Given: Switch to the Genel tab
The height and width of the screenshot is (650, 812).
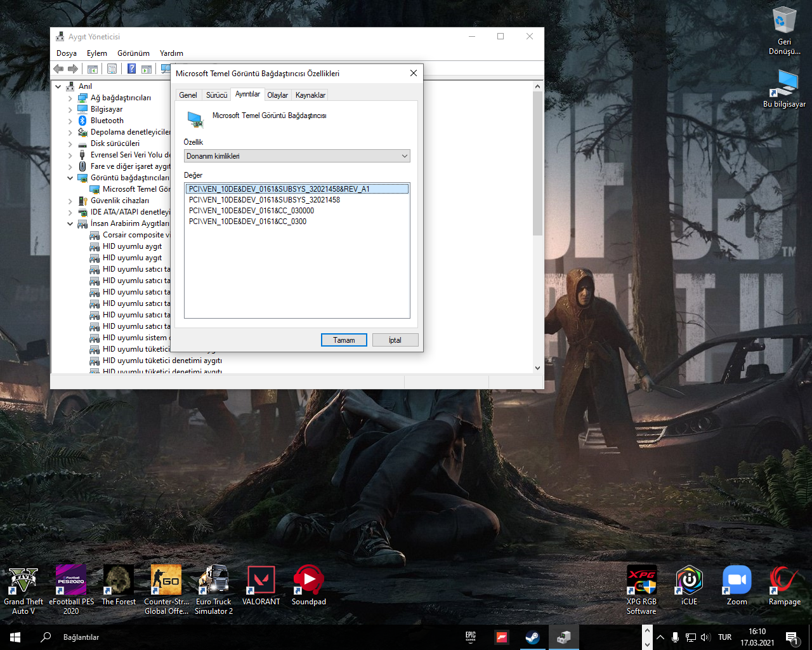Looking at the screenshot, I should (188, 95).
